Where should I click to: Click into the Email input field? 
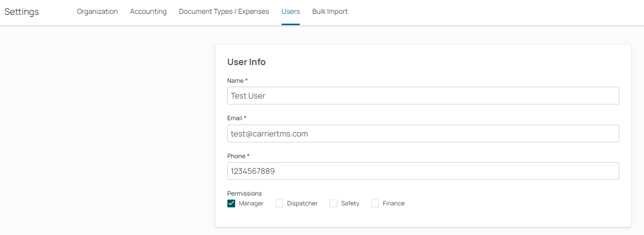point(423,134)
